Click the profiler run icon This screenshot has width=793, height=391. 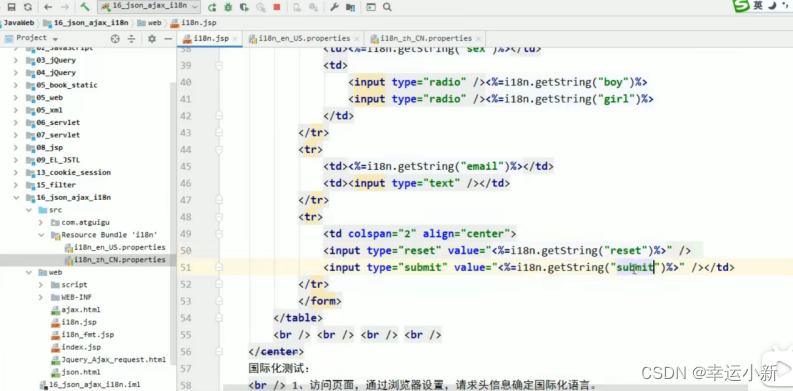click(260, 7)
